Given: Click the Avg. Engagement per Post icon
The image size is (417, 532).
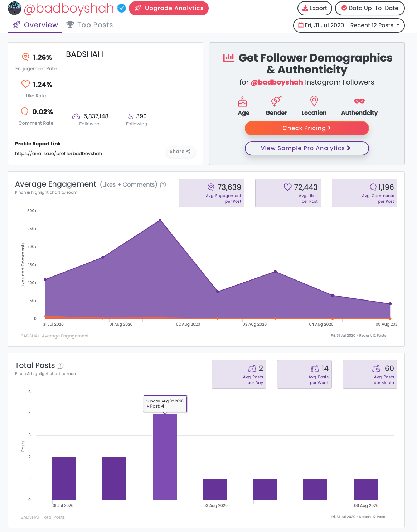Looking at the screenshot, I should pyautogui.click(x=211, y=187).
